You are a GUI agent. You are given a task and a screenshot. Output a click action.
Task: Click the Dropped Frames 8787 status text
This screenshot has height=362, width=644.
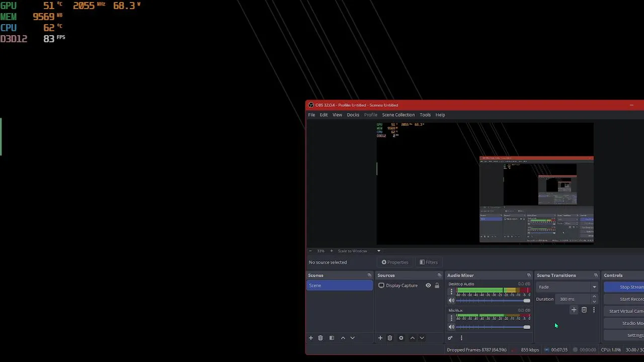click(476, 350)
